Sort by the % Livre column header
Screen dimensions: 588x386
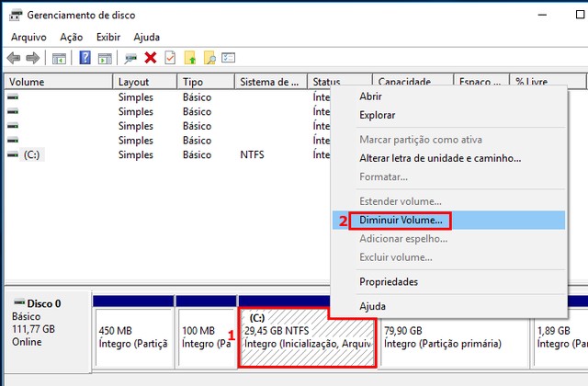point(548,82)
